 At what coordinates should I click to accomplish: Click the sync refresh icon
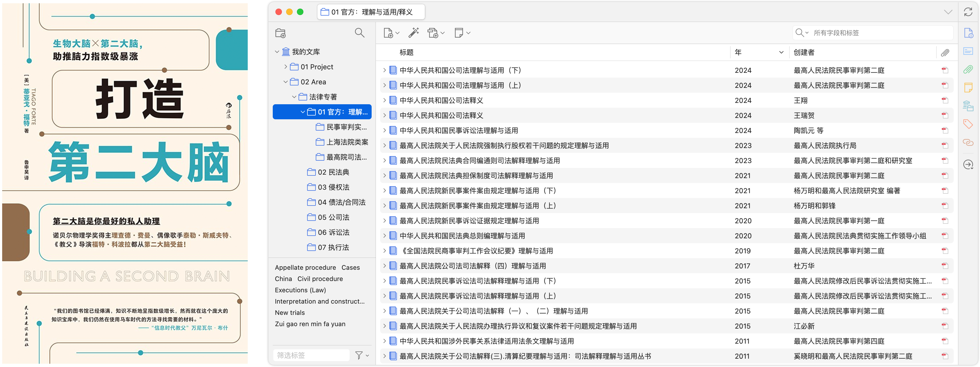click(x=968, y=12)
